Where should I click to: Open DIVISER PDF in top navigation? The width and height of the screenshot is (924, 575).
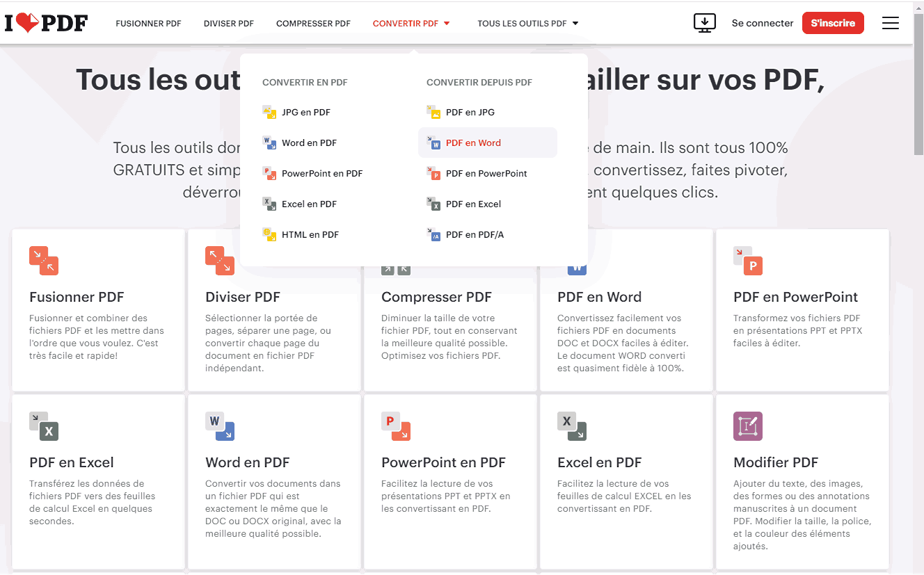[x=229, y=24]
